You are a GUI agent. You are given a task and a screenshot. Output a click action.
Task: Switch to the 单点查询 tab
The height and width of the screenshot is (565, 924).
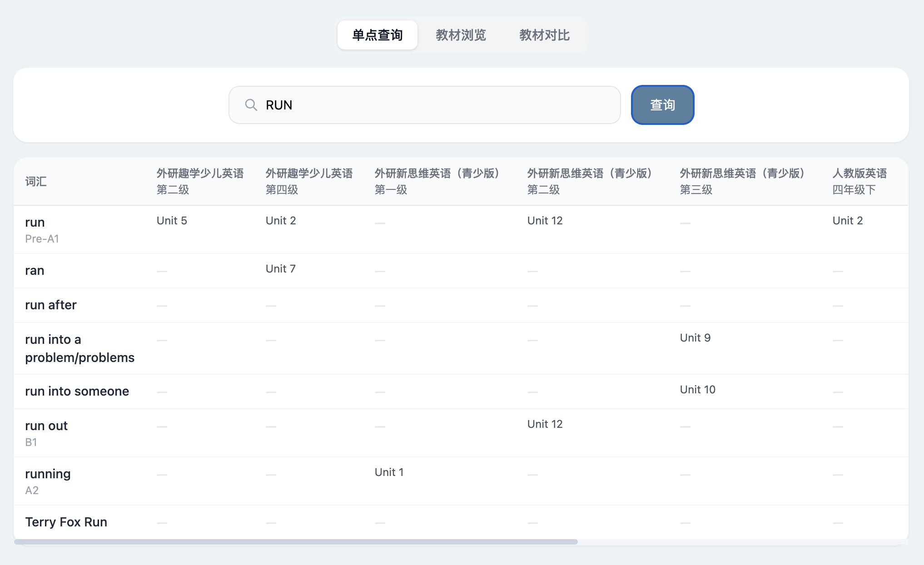(x=378, y=35)
